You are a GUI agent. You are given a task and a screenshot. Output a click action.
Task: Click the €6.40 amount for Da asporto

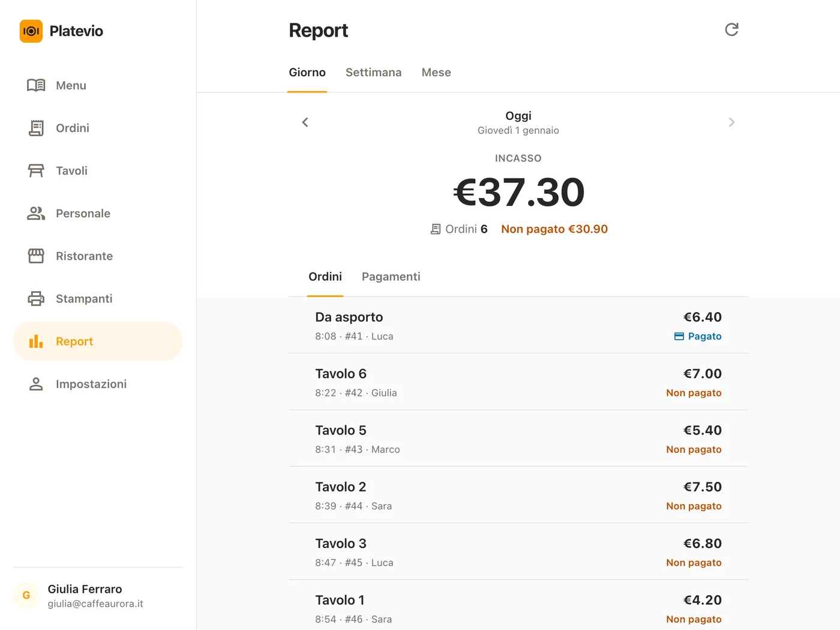tap(703, 317)
